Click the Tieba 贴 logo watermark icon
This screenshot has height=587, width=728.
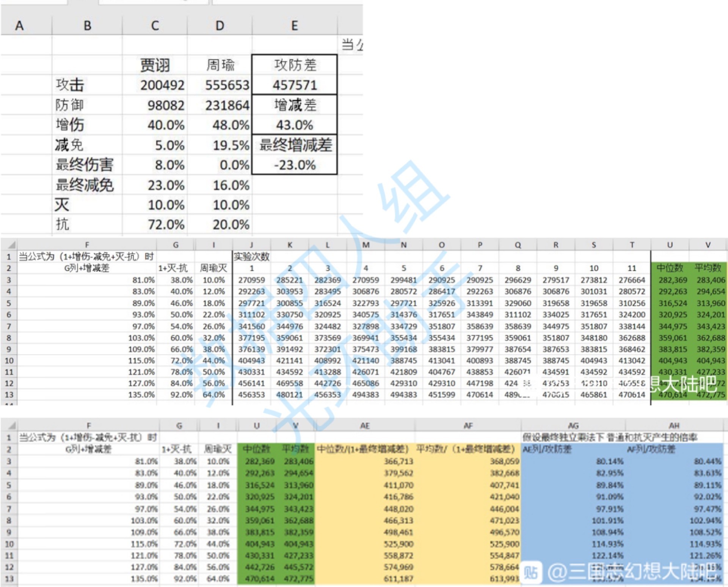tap(531, 571)
